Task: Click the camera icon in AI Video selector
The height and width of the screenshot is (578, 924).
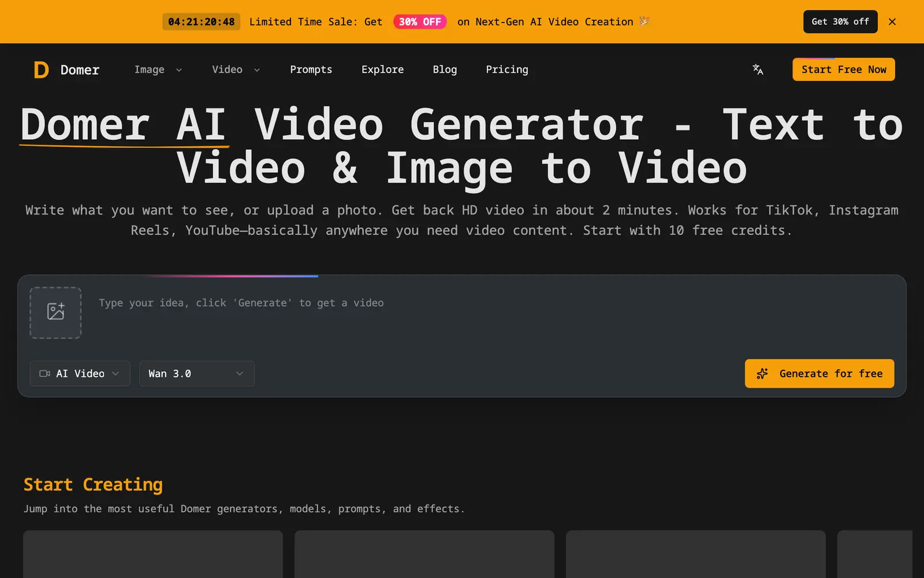Action: (x=44, y=373)
